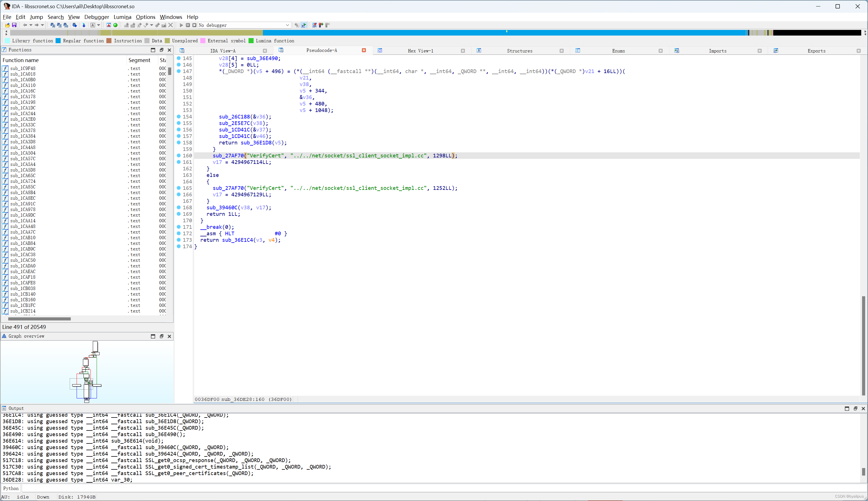The width and height of the screenshot is (868, 501).
Task: Toggle breakpoint dot at line 165
Action: (x=179, y=188)
